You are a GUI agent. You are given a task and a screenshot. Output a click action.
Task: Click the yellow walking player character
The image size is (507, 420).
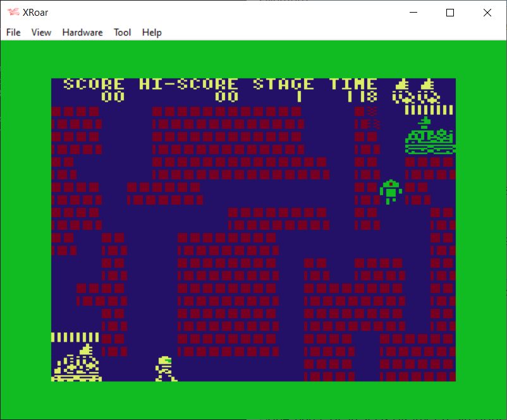pyautogui.click(x=165, y=369)
